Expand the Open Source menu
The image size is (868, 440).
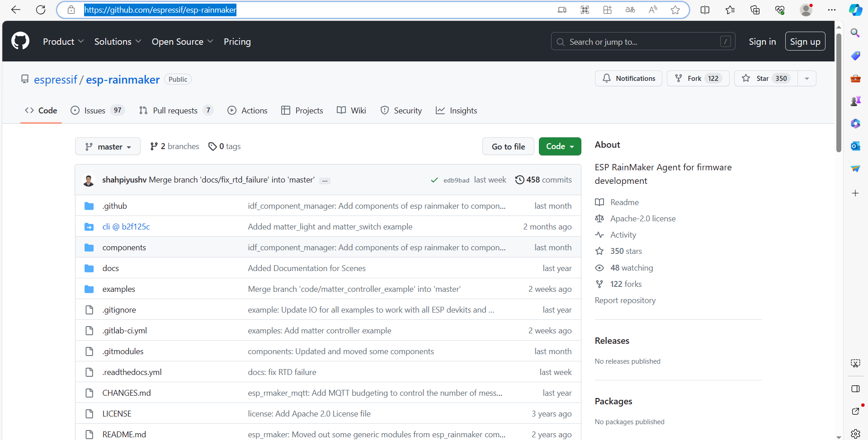182,42
